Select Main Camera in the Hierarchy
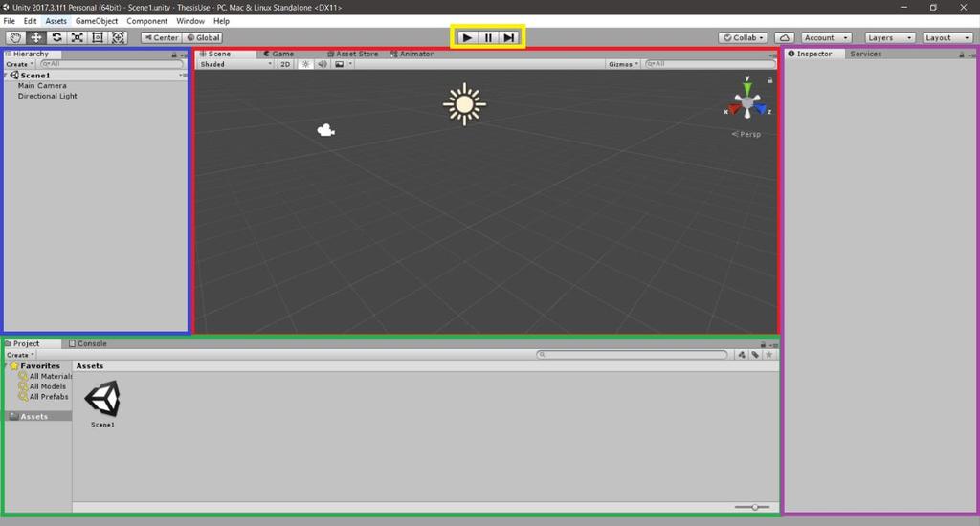Viewport: 980px width, 526px height. coord(42,85)
